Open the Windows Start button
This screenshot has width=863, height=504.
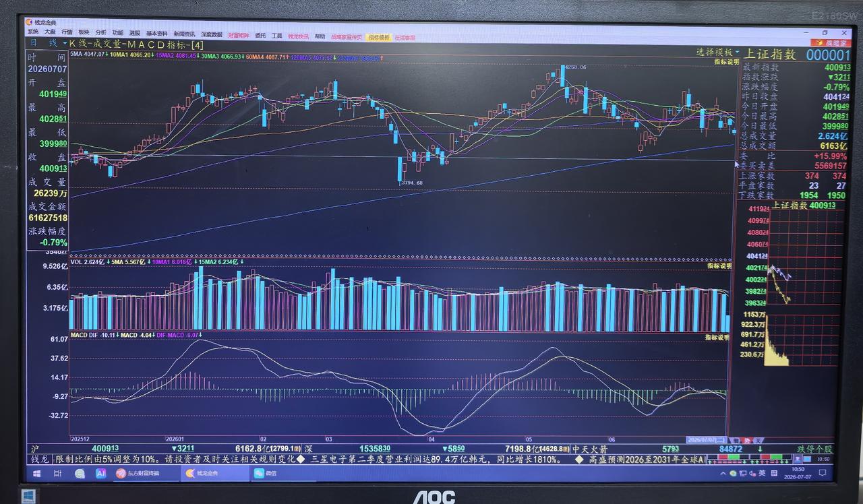(x=36, y=474)
